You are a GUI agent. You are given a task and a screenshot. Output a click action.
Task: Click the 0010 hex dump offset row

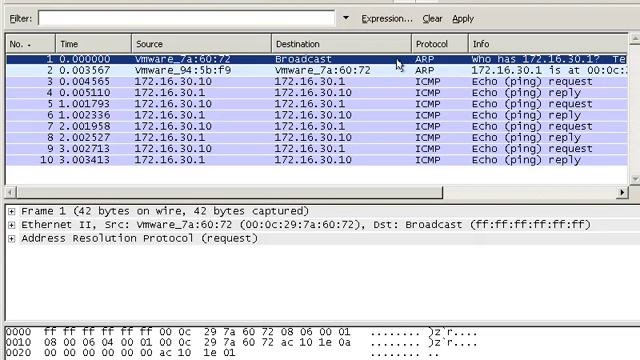tap(241, 342)
